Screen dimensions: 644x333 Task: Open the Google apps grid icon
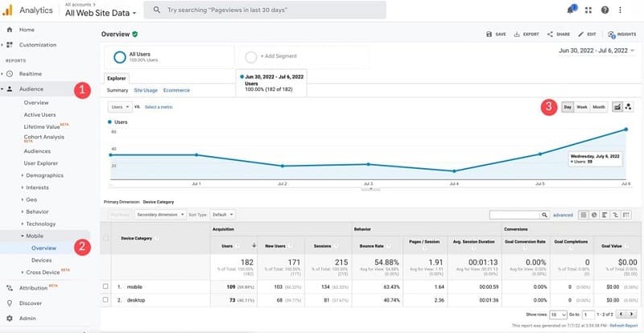(x=588, y=10)
